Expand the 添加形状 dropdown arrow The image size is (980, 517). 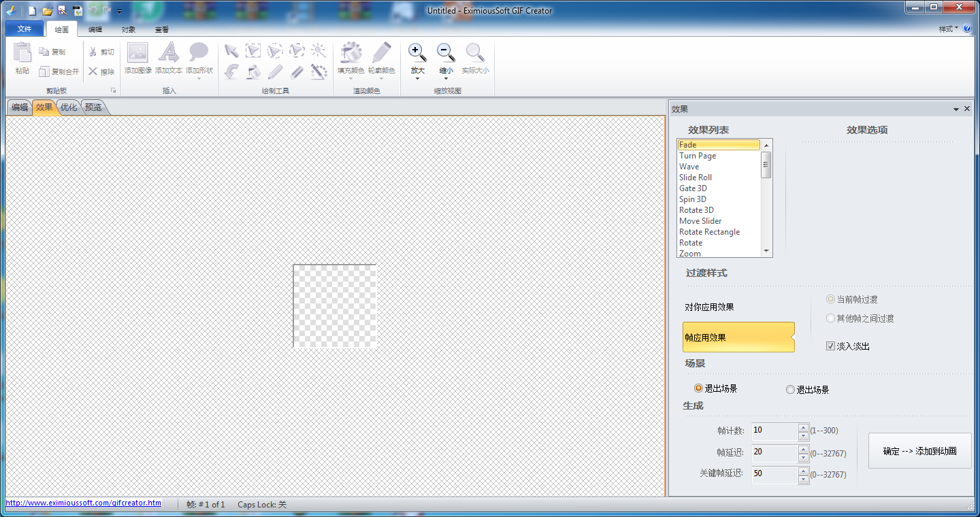199,78
